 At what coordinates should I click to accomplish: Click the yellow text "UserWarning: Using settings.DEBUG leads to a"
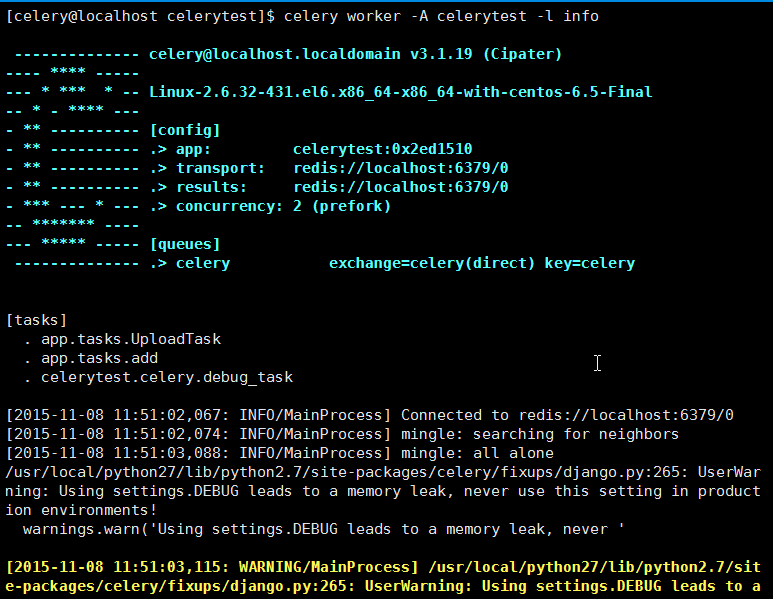[x=562, y=586]
